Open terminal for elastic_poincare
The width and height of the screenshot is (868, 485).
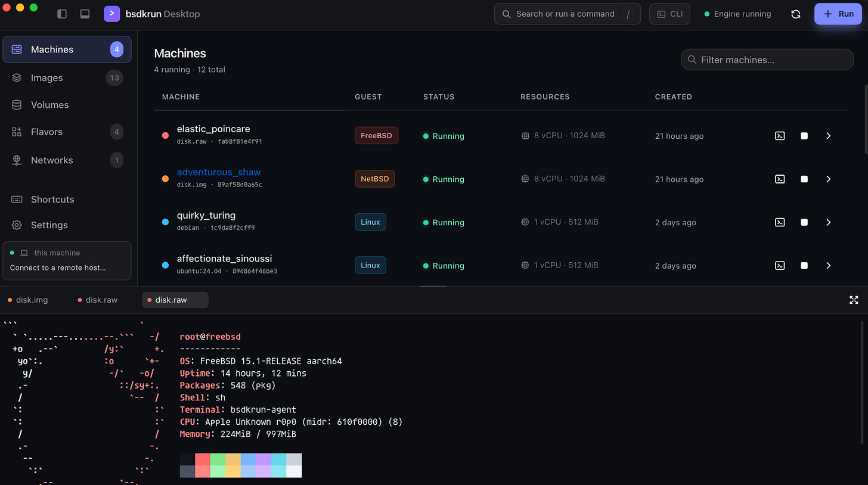[780, 136]
